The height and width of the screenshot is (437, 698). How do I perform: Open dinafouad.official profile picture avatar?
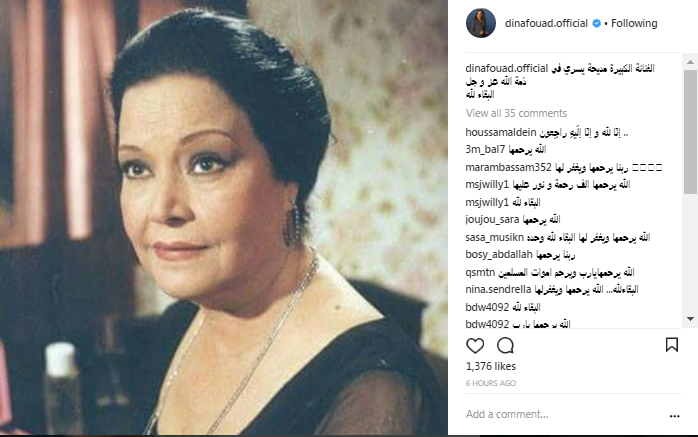click(x=481, y=23)
